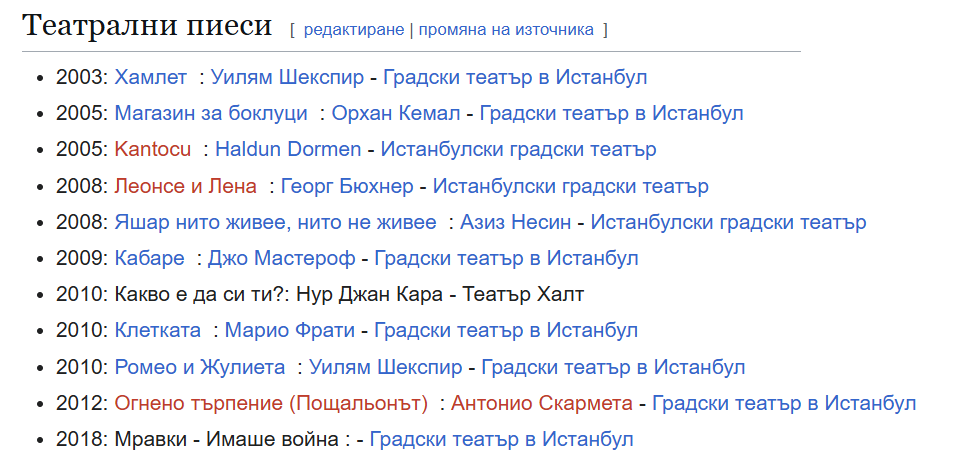This screenshot has width=962, height=463.
Task: Open 'промяна на източника' source edit link
Action: coord(506,29)
